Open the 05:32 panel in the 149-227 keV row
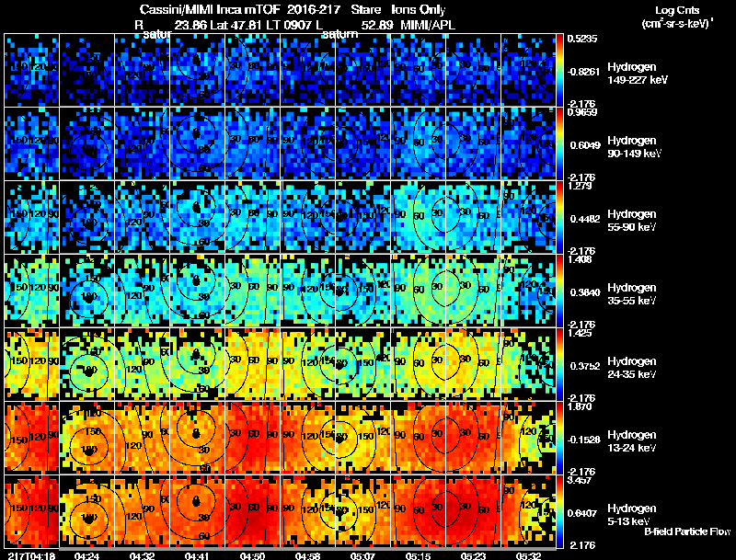 click(x=528, y=70)
